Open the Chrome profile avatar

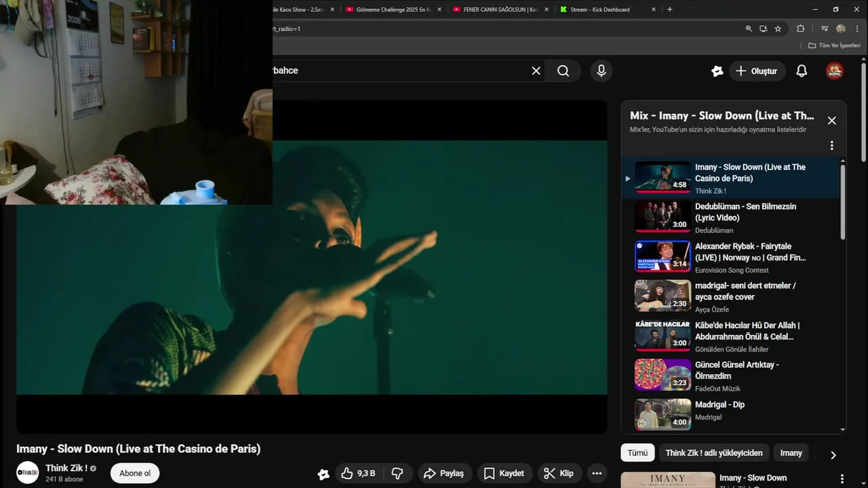click(841, 28)
